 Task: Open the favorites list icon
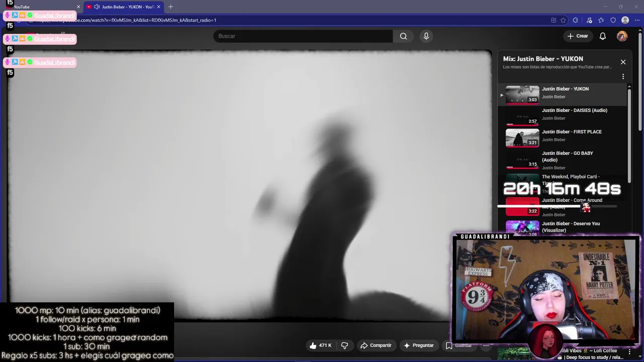(601, 20)
